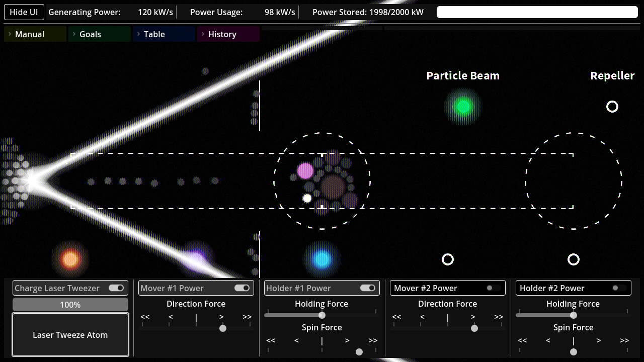The height and width of the screenshot is (362, 644).
Task: Expand the Goals panel
Action: 100,34
